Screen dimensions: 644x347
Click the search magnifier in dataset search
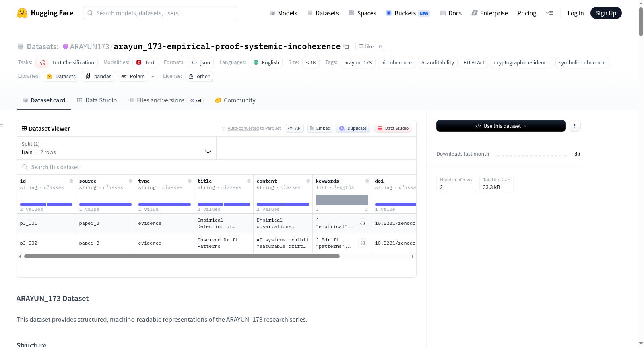pos(25,167)
